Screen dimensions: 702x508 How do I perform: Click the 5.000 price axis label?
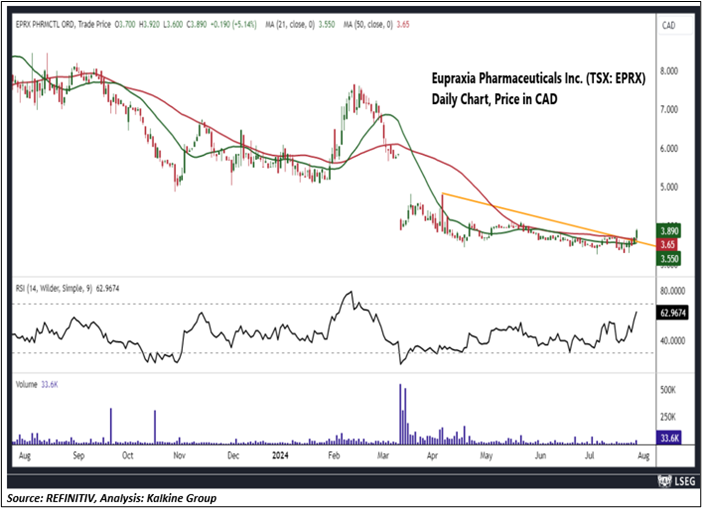(x=669, y=187)
